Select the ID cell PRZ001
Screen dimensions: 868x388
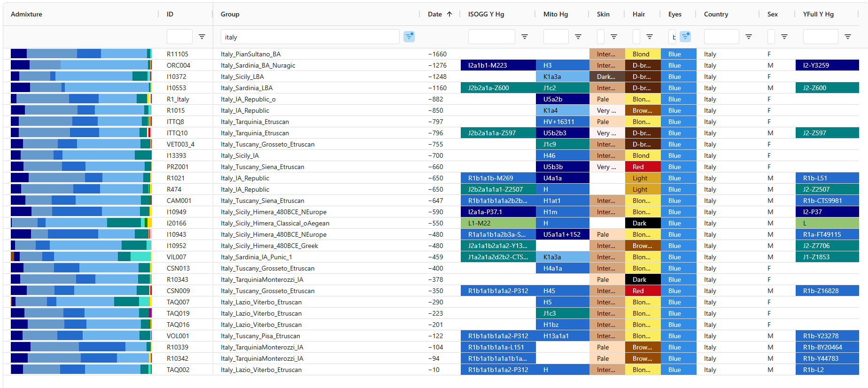tap(178, 167)
